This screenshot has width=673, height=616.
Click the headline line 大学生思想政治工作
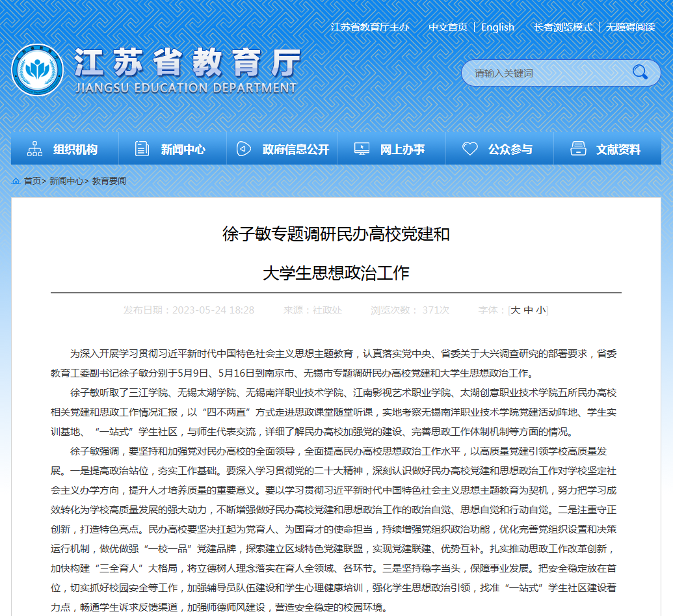tap(336, 273)
